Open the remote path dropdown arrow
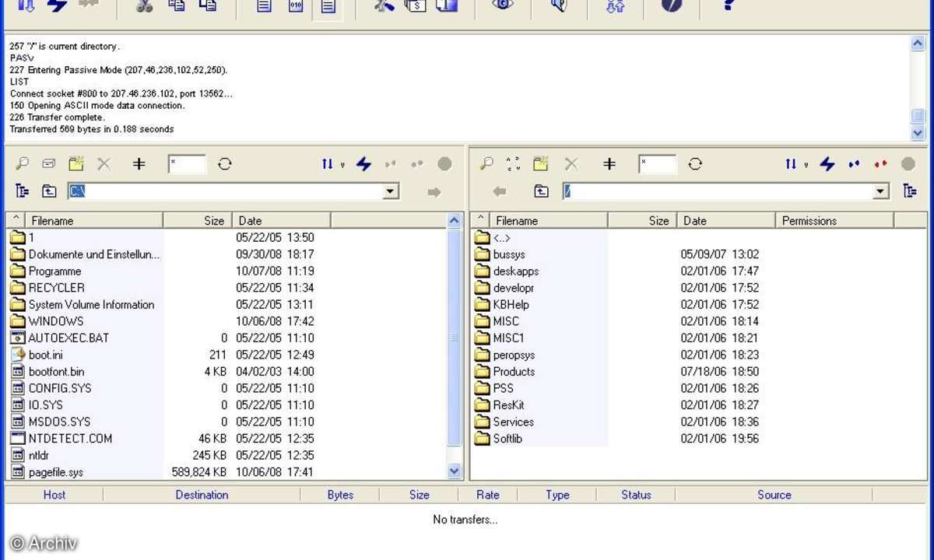This screenshot has width=934, height=560. pyautogui.click(x=881, y=191)
